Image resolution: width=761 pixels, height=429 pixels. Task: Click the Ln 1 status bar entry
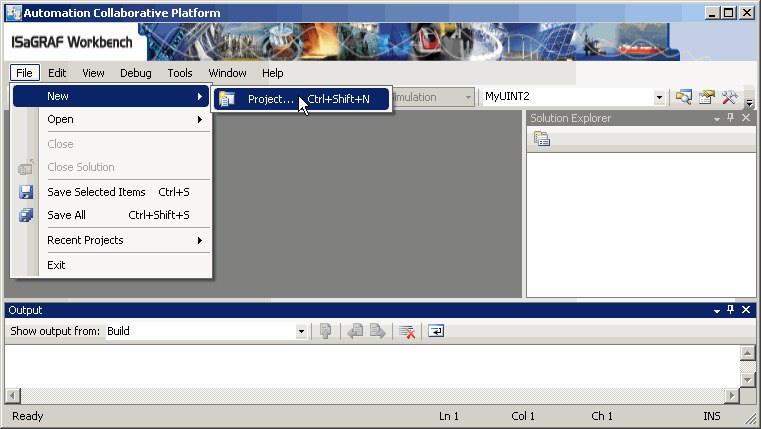tap(449, 416)
